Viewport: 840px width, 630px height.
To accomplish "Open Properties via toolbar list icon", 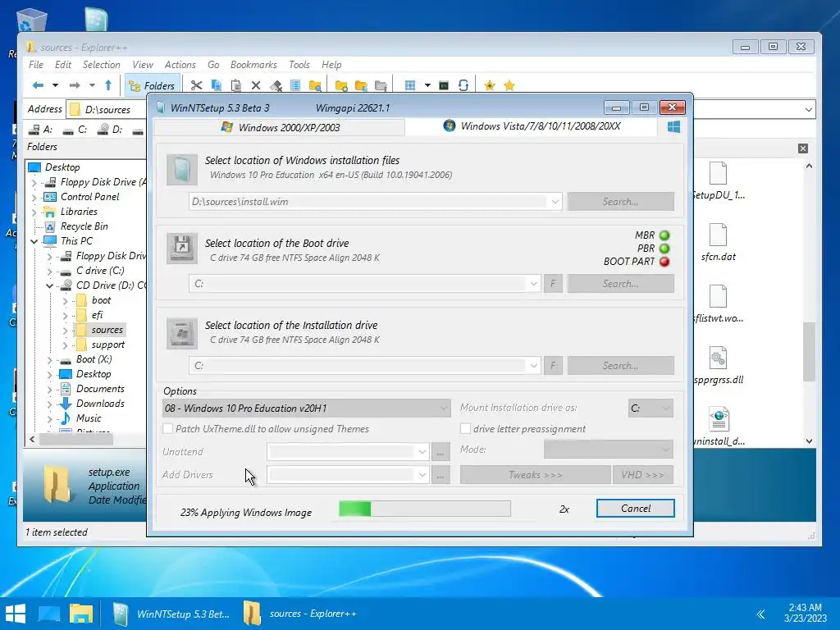I will pos(294,85).
